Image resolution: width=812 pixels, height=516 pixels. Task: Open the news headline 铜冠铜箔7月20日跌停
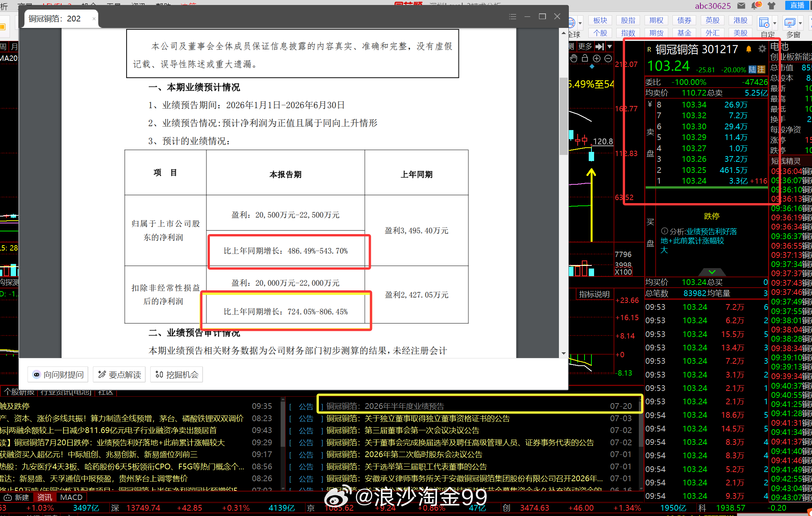pos(120,443)
